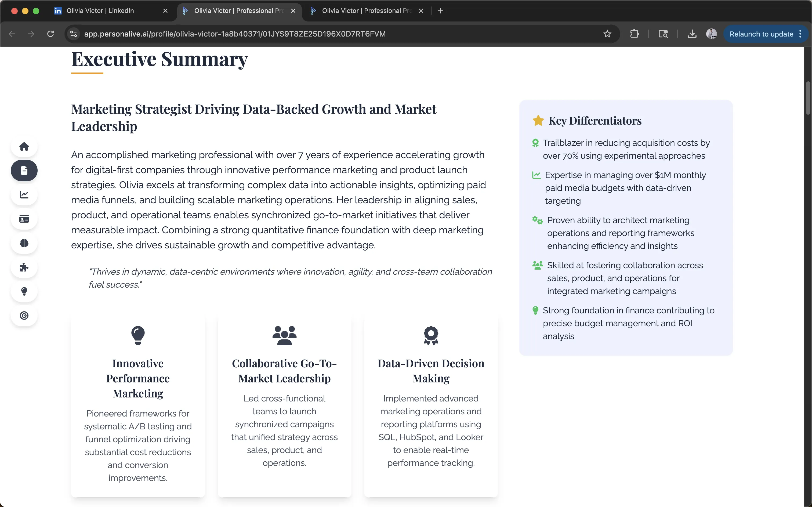Open the target bullseye sidebar icon
The image size is (812, 507).
[x=24, y=316]
